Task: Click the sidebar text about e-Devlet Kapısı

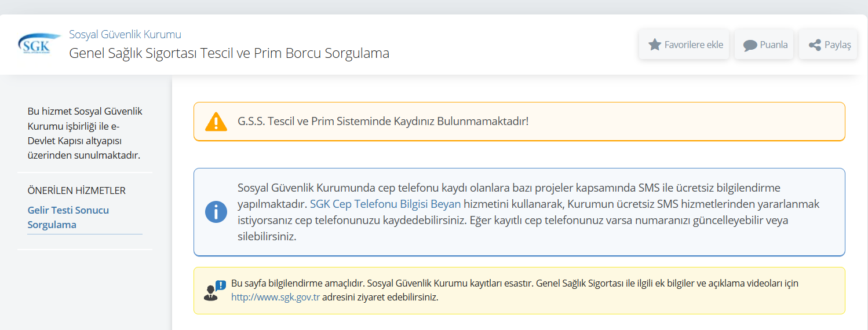Action: 85,133
